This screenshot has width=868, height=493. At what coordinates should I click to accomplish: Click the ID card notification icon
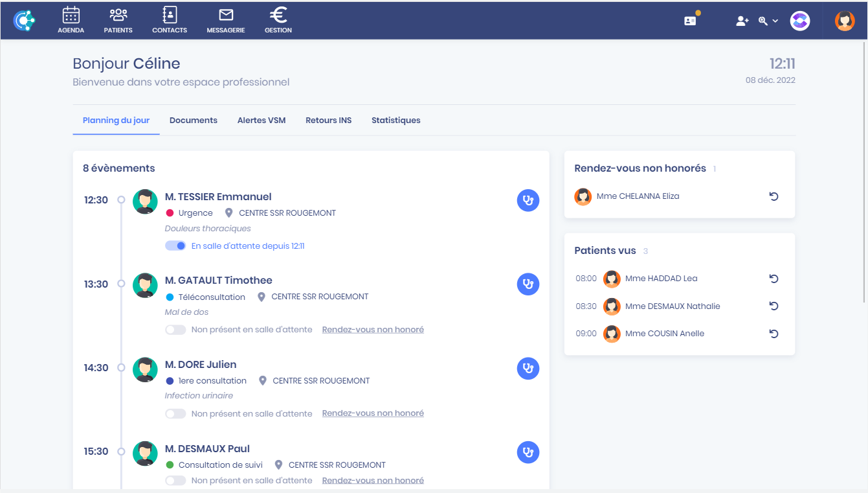690,21
